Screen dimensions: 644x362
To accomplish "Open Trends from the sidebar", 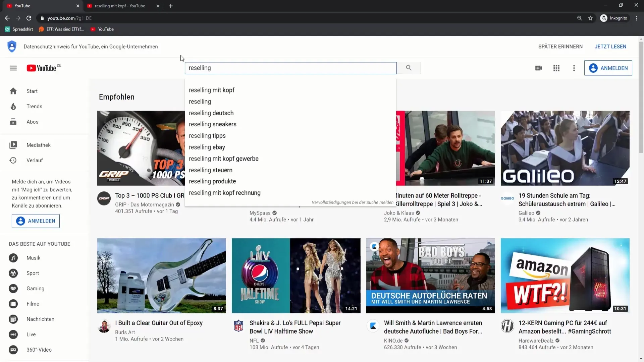I will 34,107.
